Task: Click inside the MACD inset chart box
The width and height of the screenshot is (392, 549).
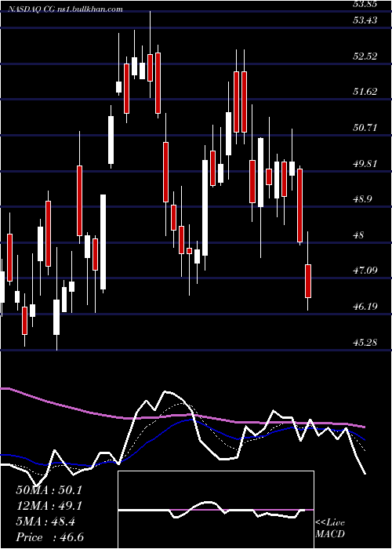Action: point(216,510)
